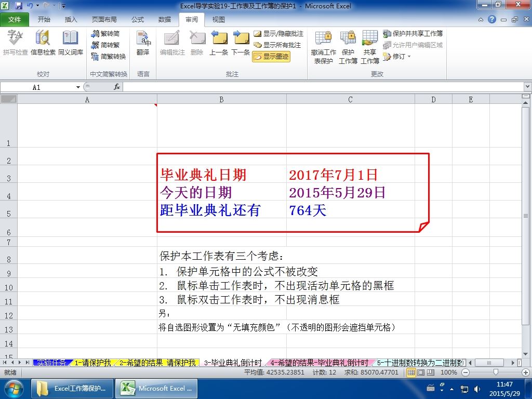Image resolution: width=532 pixels, height=399 pixels.
Task: Go to next comment 下一条
Action: point(241,43)
